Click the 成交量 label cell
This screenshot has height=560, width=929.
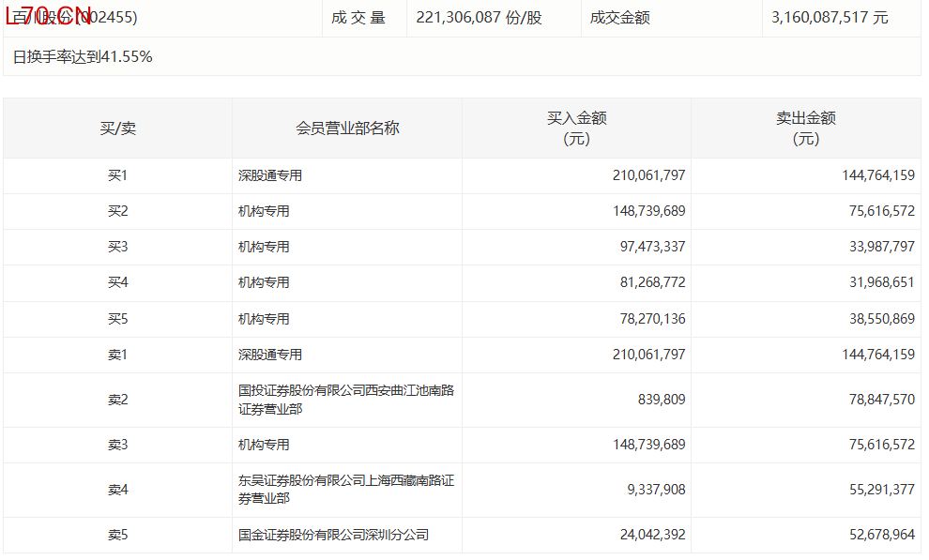click(x=358, y=18)
